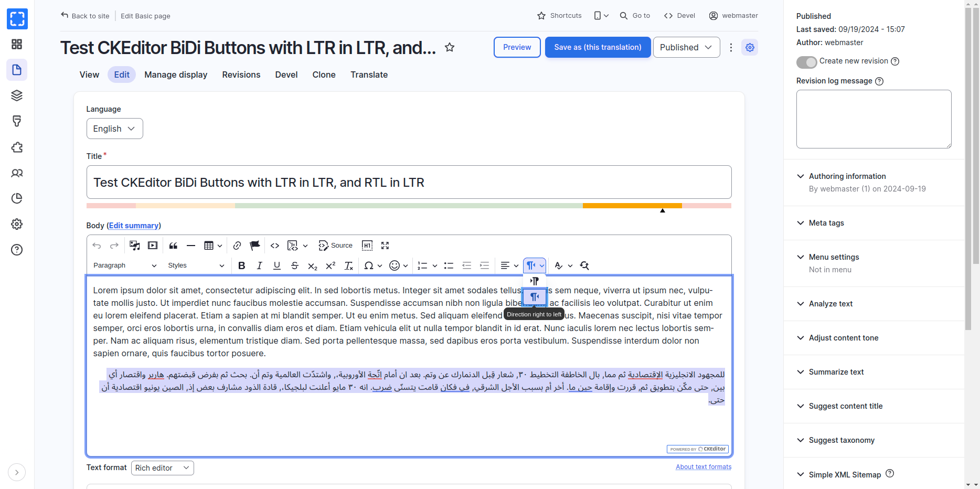Insert a block quote

click(173, 246)
